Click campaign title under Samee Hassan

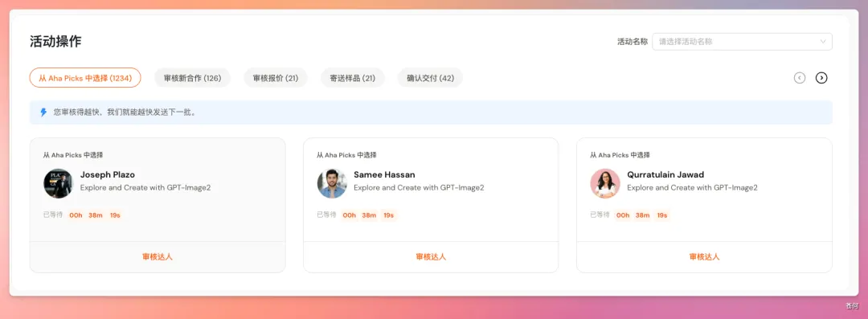(419, 188)
